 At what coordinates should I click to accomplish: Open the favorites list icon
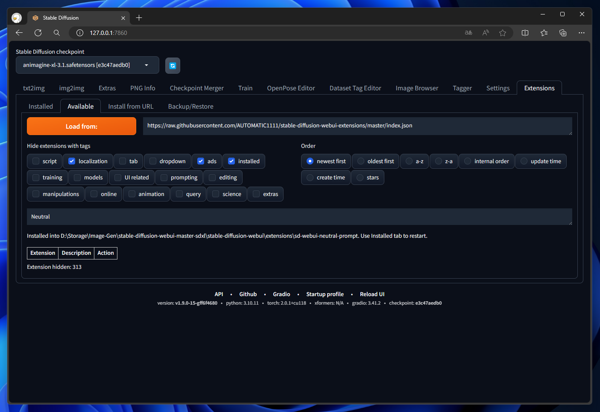click(x=544, y=33)
